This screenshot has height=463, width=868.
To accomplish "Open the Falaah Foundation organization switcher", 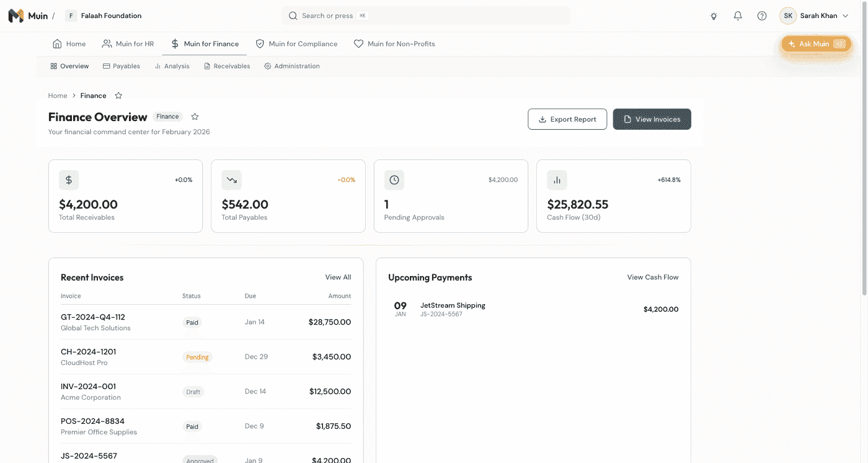I will (104, 16).
